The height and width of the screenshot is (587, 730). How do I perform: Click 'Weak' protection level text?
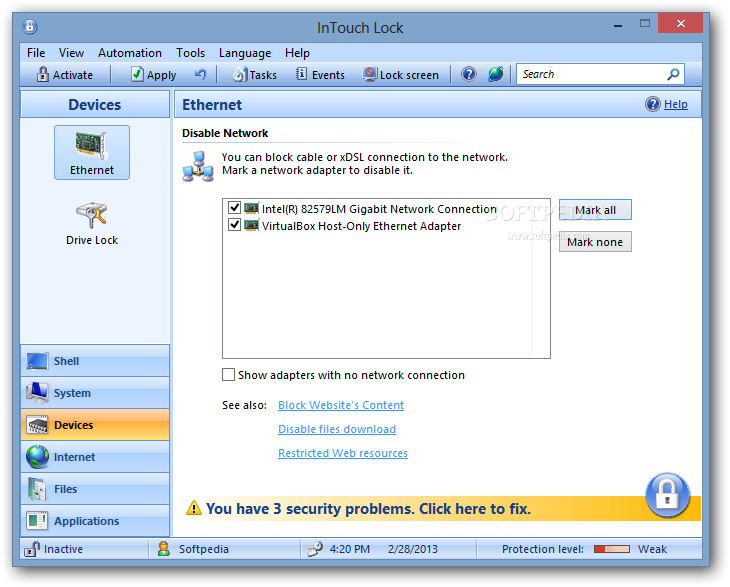[652, 549]
